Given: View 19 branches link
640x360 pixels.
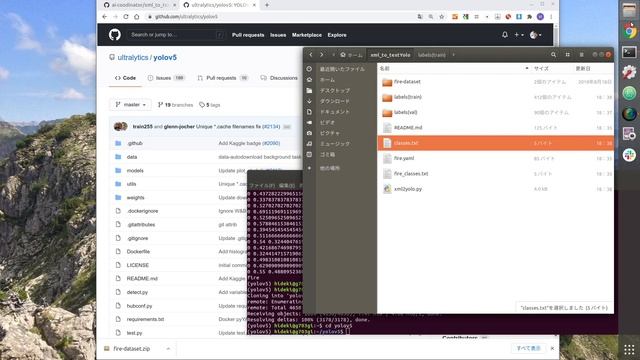Looking at the screenshot, I should (176, 105).
